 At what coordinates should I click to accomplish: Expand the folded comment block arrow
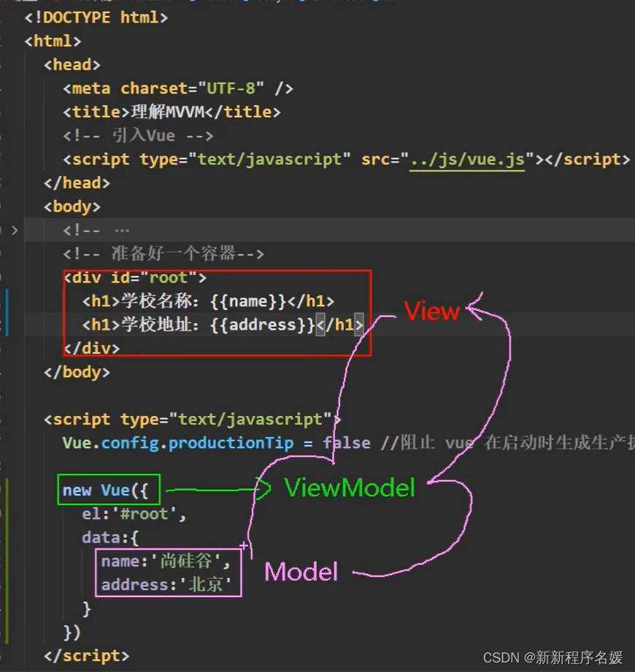click(x=15, y=231)
